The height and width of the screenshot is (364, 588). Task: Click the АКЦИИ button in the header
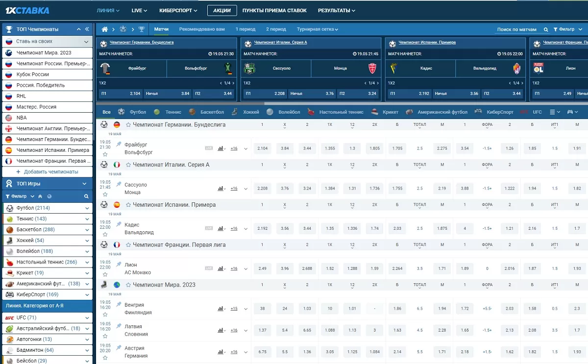[221, 10]
